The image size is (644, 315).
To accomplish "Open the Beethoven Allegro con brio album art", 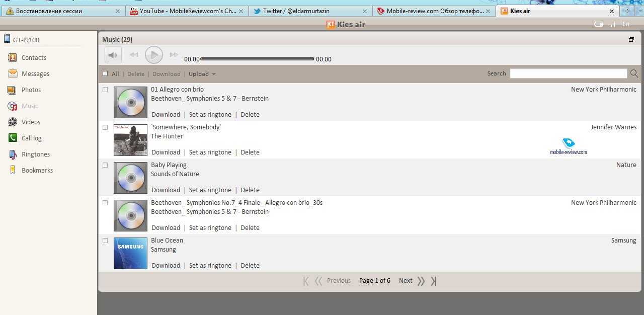I will click(130, 102).
